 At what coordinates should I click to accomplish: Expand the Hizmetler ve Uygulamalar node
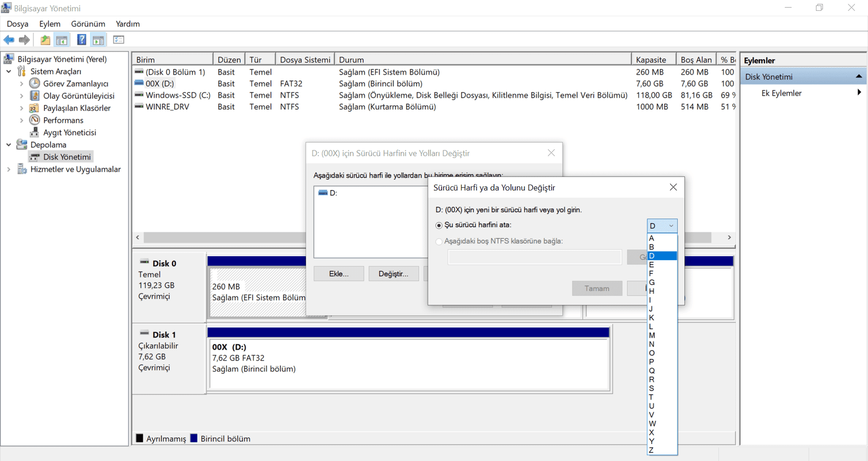9,169
